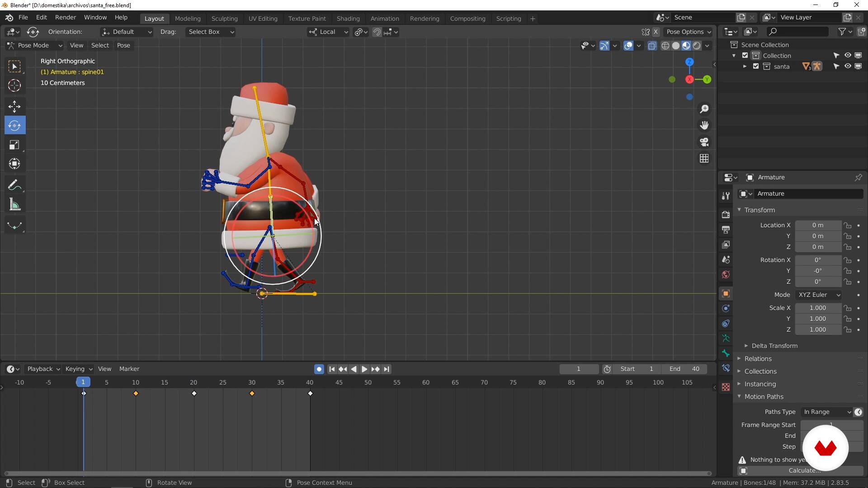Screen dimensions: 868x488
Task: Open the Pose Options dropdown
Action: tap(689, 32)
